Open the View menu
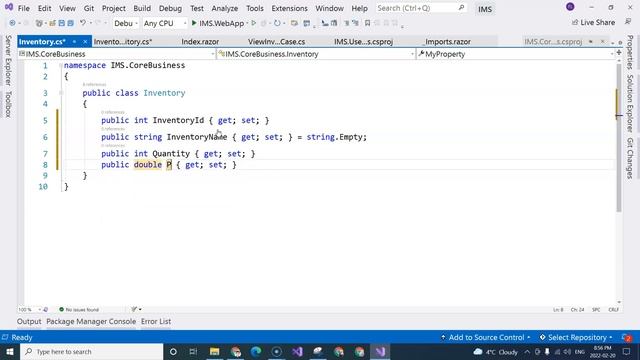640x360 pixels. [x=67, y=8]
